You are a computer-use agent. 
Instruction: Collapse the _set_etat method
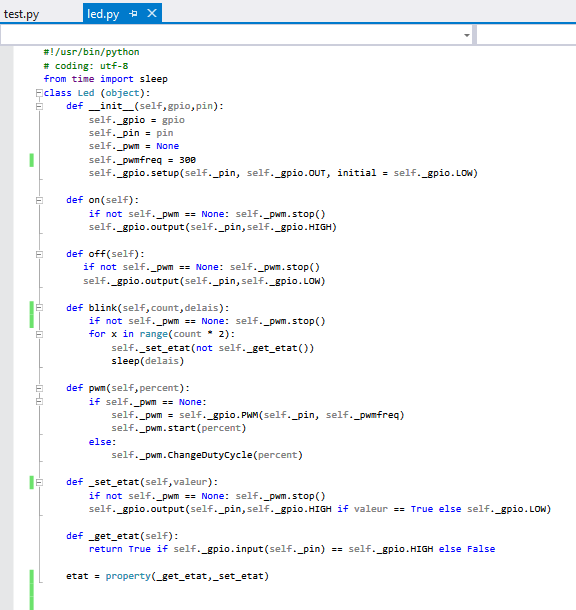coord(39,482)
